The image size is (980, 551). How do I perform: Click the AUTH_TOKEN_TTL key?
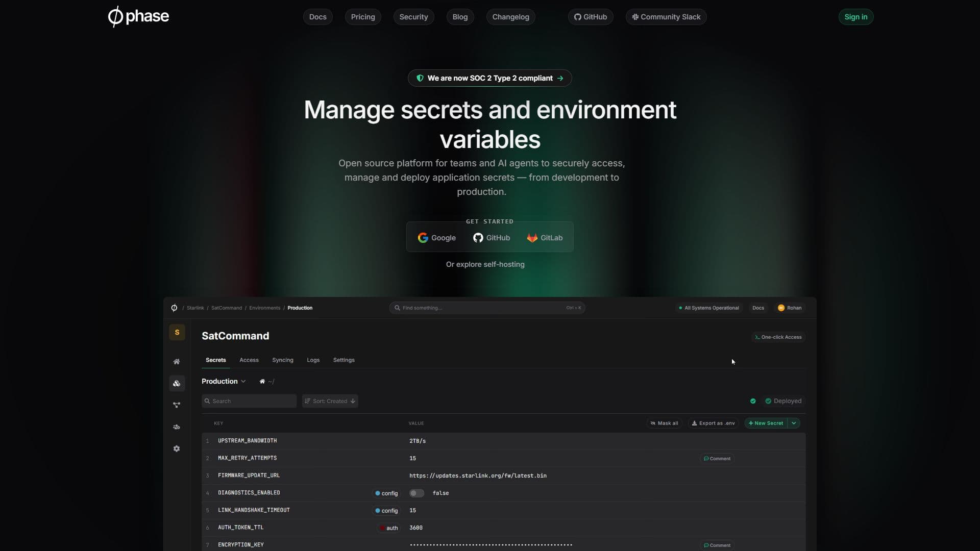point(241,528)
